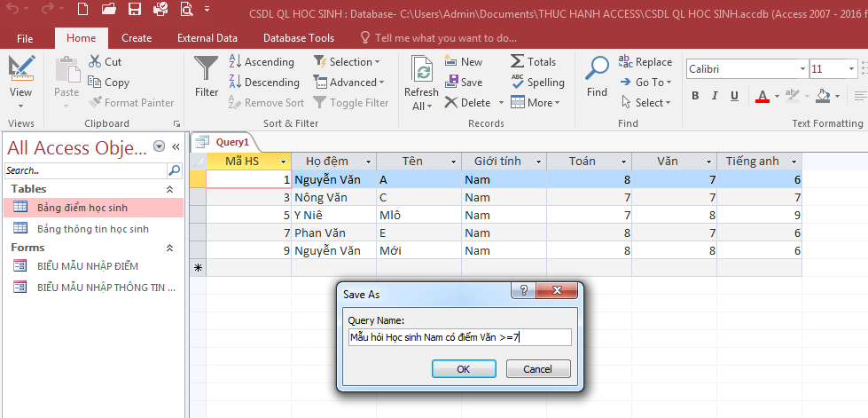This screenshot has height=418, width=868.
Task: Open customize quick access toolbar arrow
Action: tap(207, 9)
